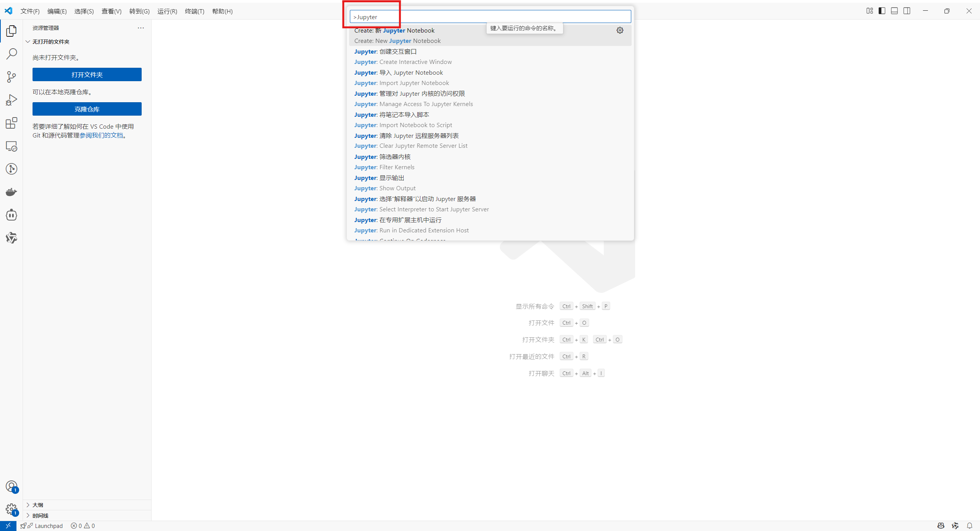Screen dimensions: 980x531
Task: Select Jupyter: 清除 Jupyter 远程服务器列表
Action: 490,141
